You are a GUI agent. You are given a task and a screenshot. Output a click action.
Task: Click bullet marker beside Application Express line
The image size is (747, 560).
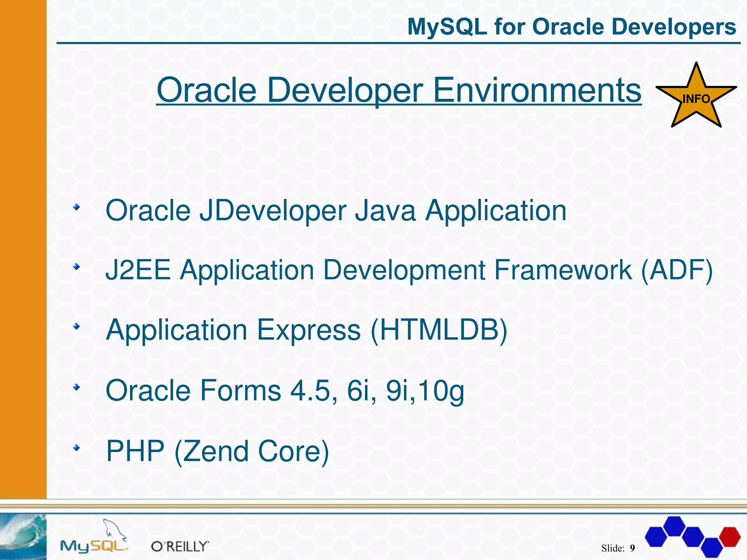(76, 327)
